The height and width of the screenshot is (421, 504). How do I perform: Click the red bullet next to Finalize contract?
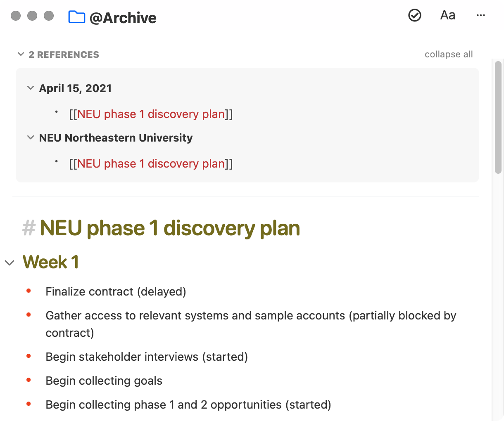(x=29, y=291)
